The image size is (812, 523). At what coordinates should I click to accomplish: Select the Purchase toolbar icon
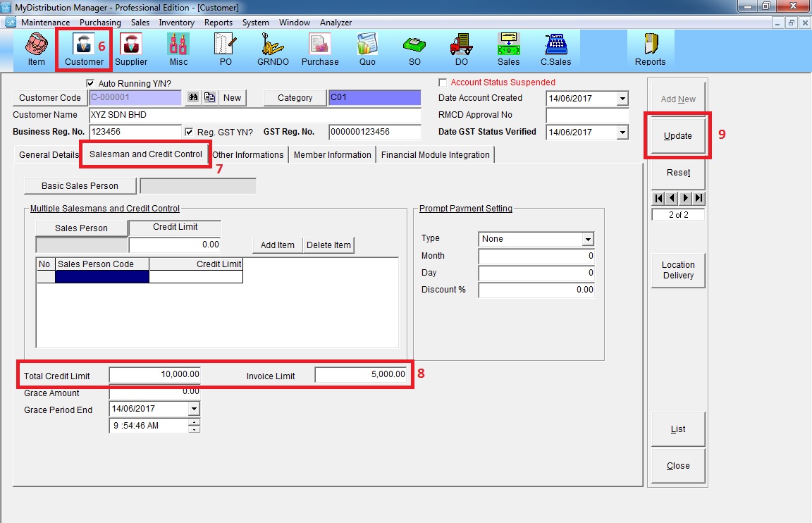[x=320, y=49]
